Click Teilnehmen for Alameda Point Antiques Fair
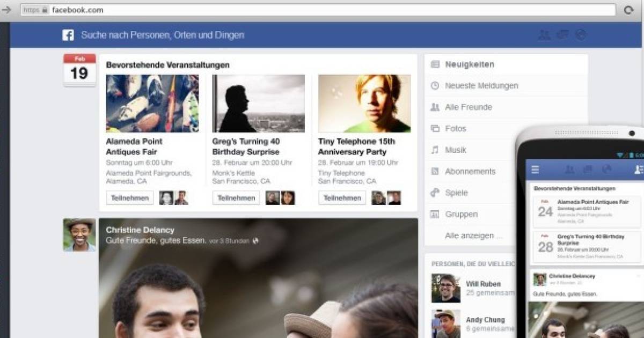This screenshot has width=644, height=338. point(129,197)
